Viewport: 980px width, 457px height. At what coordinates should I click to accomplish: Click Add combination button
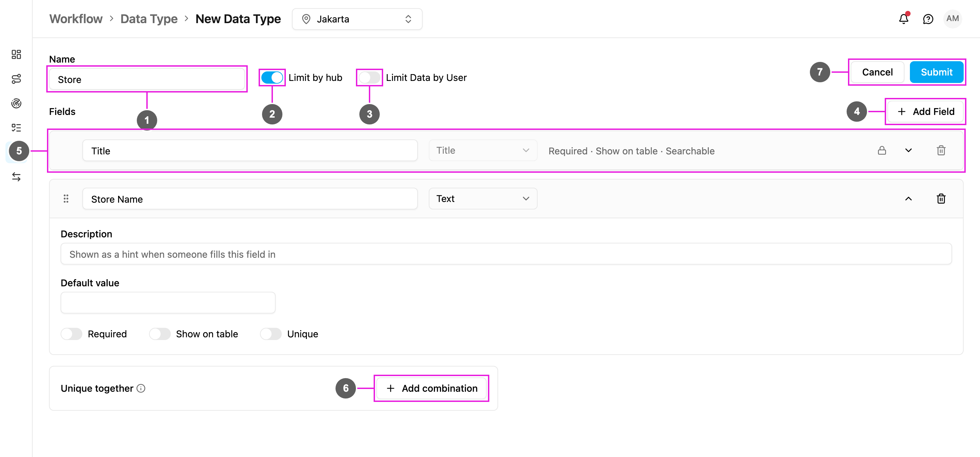pos(431,388)
